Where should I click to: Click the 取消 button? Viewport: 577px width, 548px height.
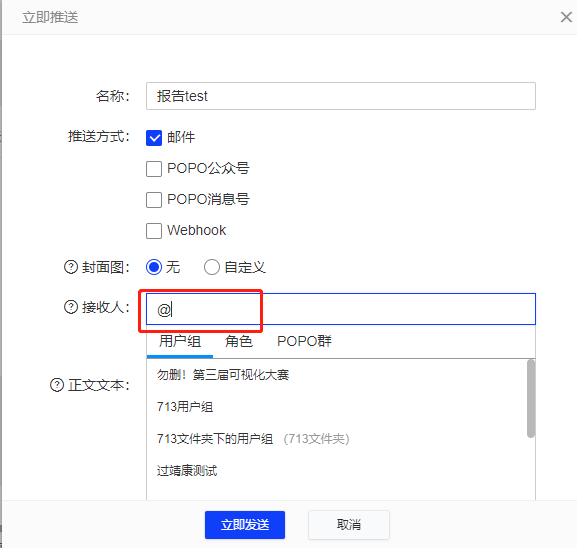(x=348, y=525)
